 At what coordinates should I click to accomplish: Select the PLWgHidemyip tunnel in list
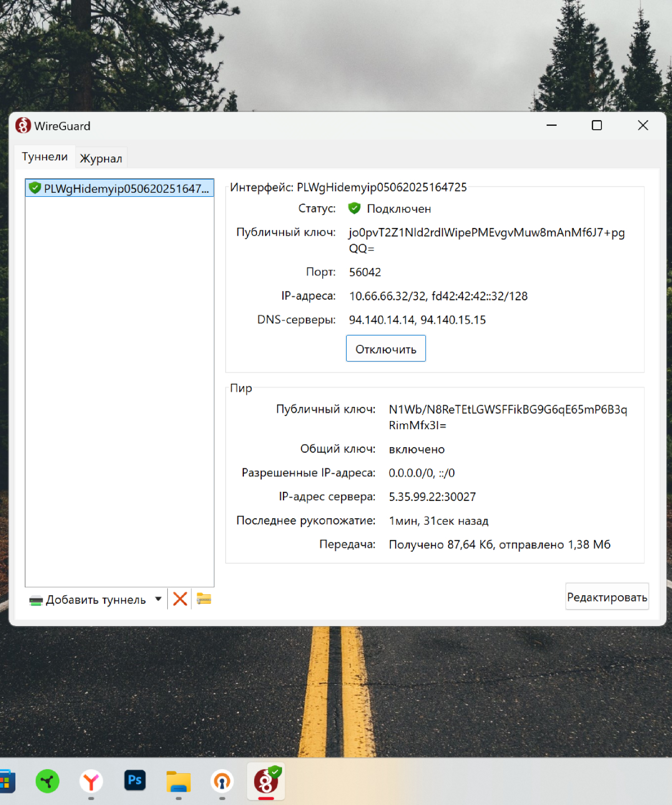[119, 188]
